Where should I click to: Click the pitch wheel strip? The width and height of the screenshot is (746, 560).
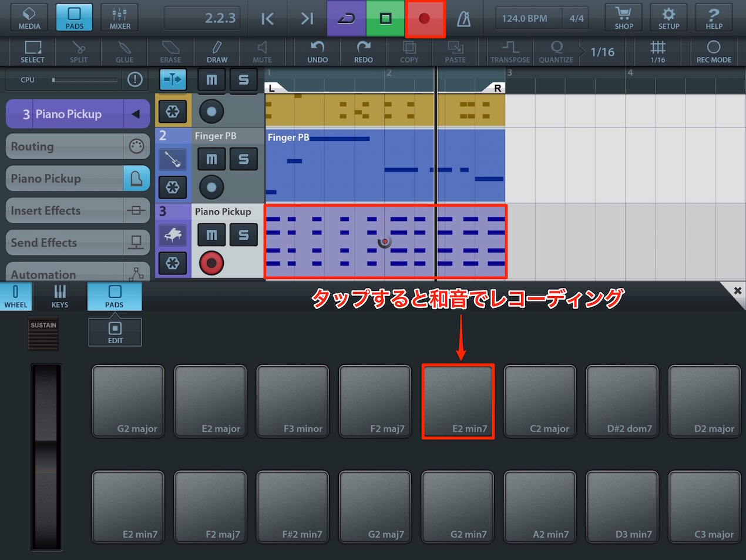(x=46, y=457)
